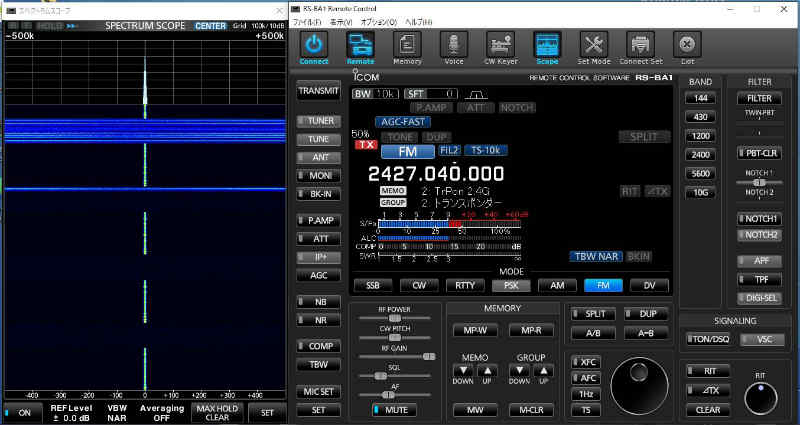Click the Exit toolbar icon

tap(687, 45)
